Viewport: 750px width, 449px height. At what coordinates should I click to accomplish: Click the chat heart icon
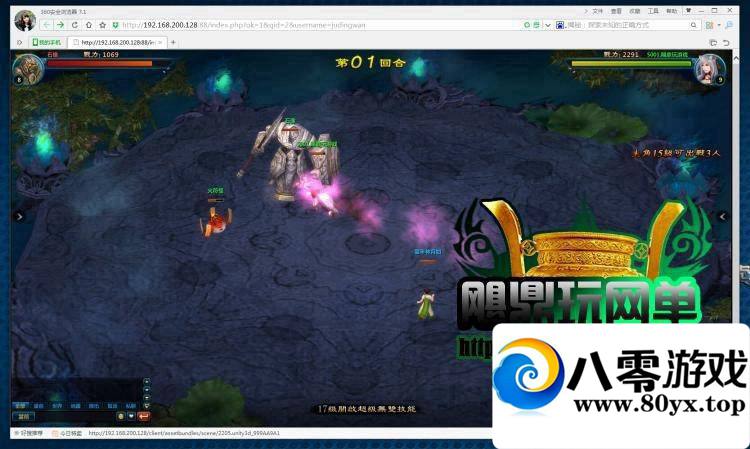click(x=131, y=416)
